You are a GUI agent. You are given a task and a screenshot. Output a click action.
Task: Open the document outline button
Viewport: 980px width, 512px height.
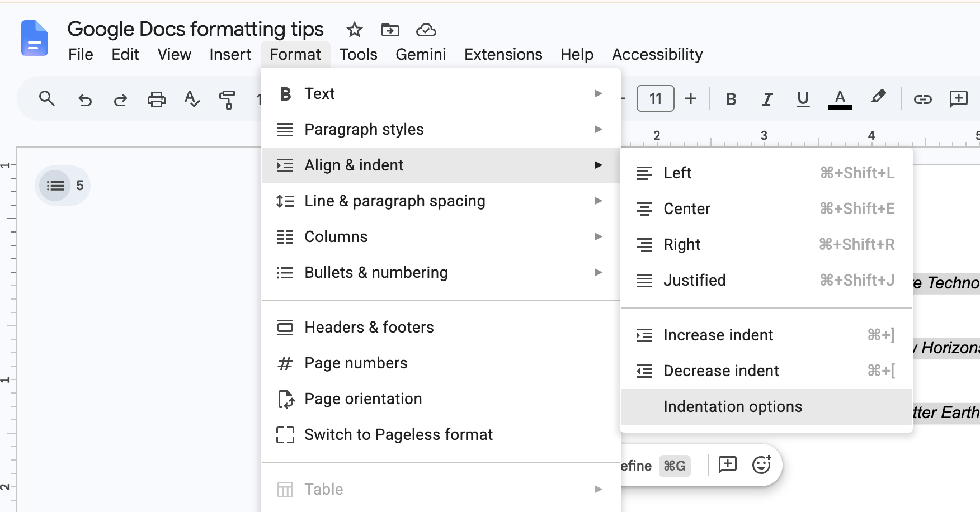tap(55, 186)
